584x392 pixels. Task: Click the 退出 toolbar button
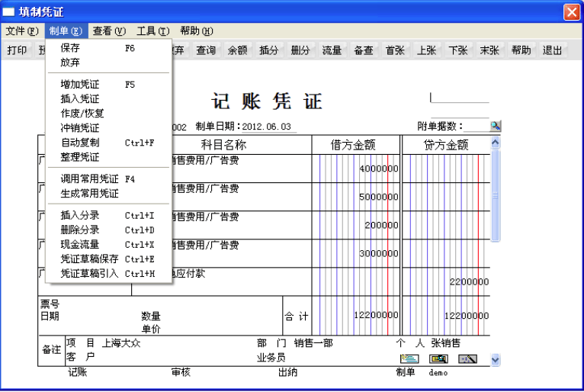(552, 50)
